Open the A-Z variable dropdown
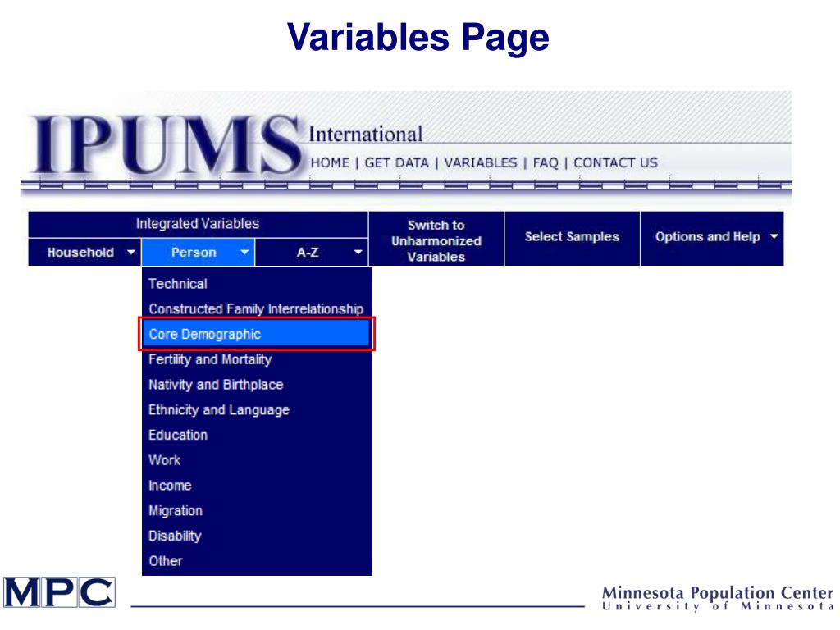Viewport: 840px width, 630px height. 312,253
